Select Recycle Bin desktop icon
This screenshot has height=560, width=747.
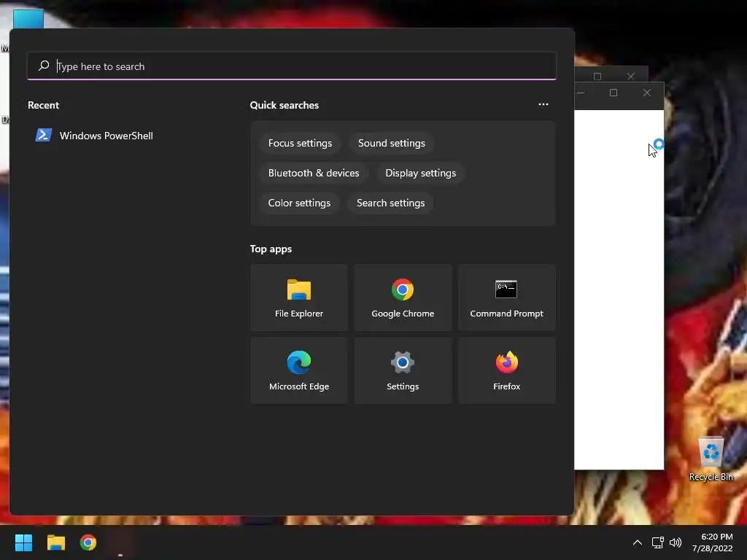pyautogui.click(x=711, y=459)
